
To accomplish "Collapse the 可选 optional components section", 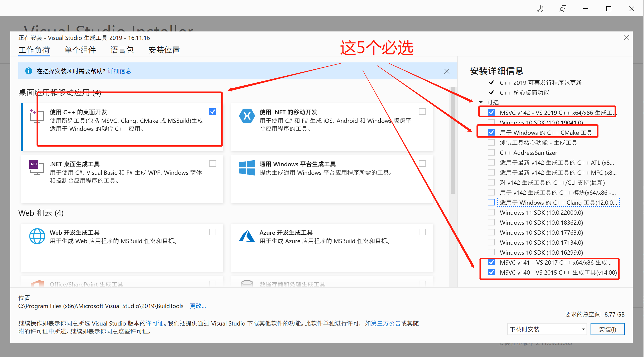I will click(481, 102).
